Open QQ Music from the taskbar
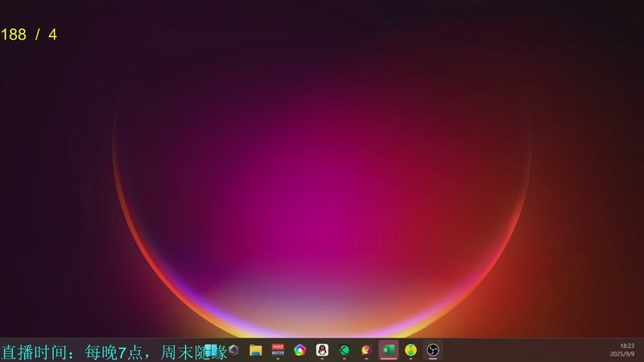Screen dimensions: 644x362 (411, 350)
